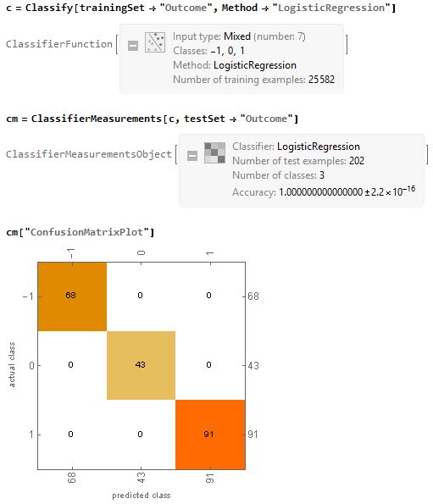Screen dimensions: 433x504
Task: Click the ClassifierMeasurementsObject output label
Action: click(89, 154)
